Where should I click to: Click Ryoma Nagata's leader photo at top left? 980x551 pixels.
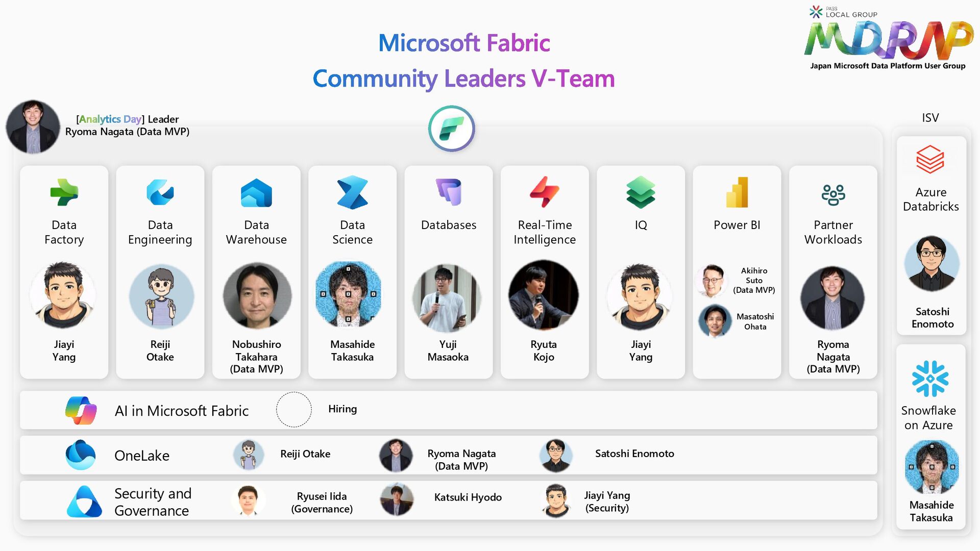33,127
